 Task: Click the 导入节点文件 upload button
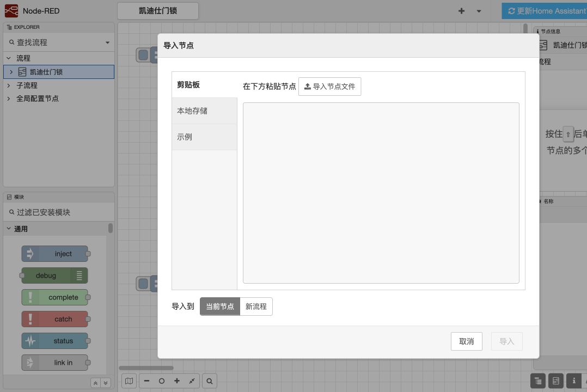click(330, 87)
